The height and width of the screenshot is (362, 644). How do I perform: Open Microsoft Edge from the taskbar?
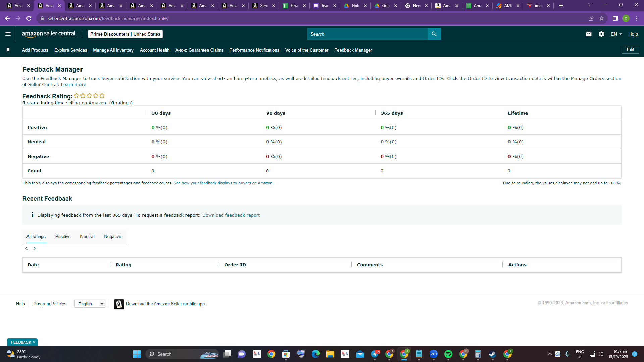point(316,354)
